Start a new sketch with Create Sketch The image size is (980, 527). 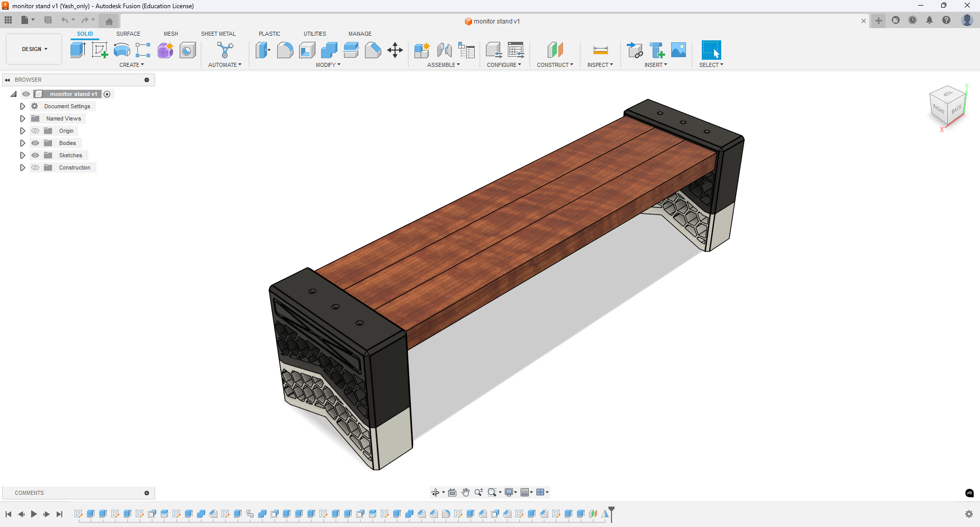(100, 50)
